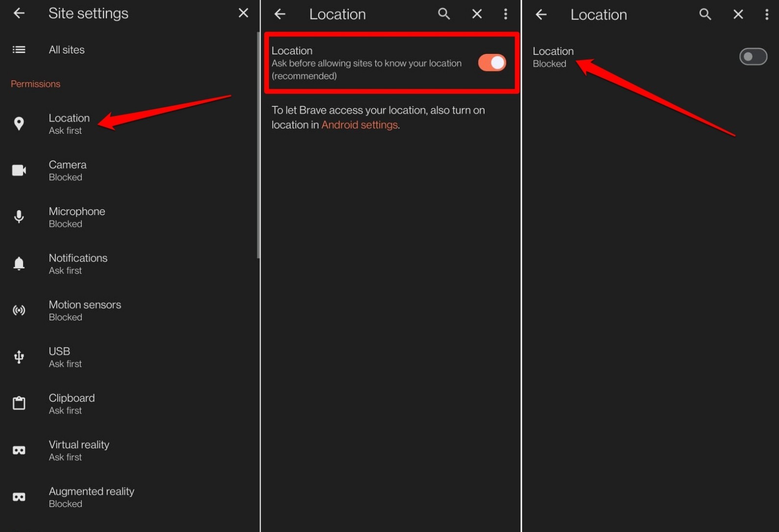Image resolution: width=779 pixels, height=532 pixels.
Task: Go back from enabled Location screen
Action: click(280, 14)
